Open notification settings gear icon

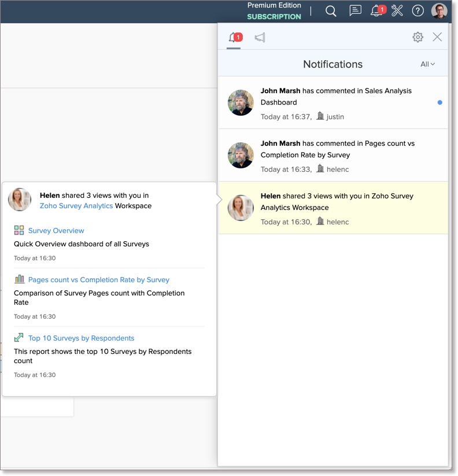(x=418, y=37)
